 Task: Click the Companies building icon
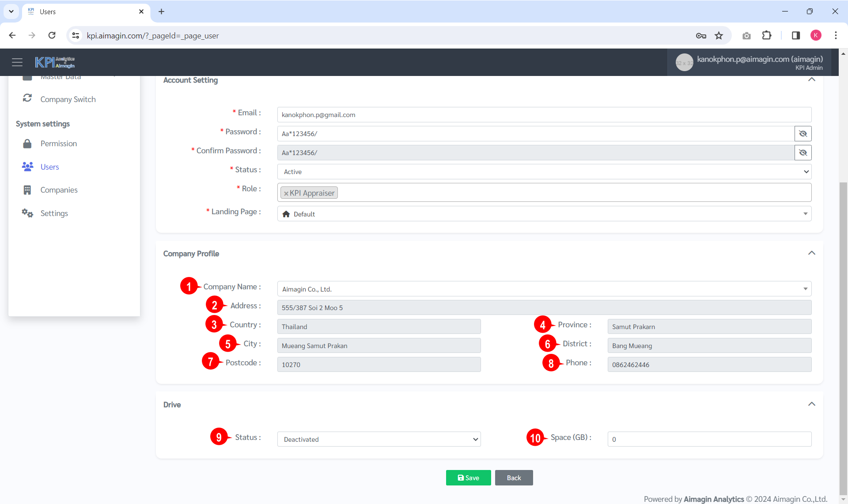coord(27,190)
